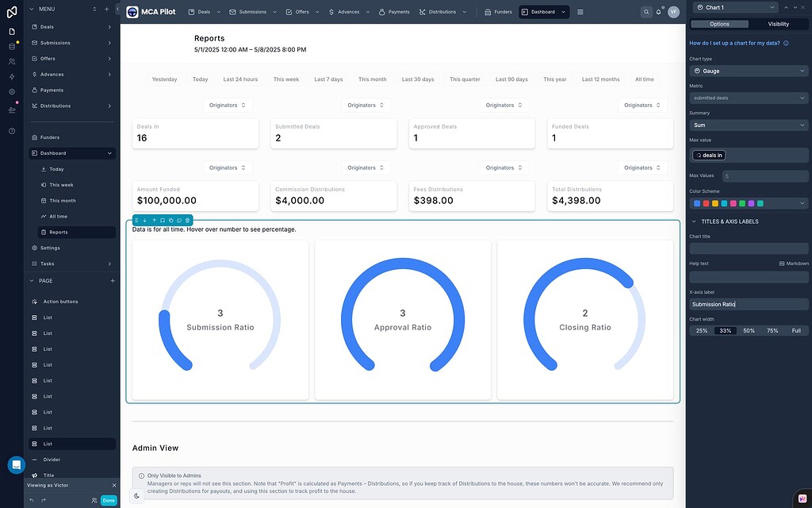
Task: Move the chart widget up with the up-arrow icon
Action: pos(154,221)
